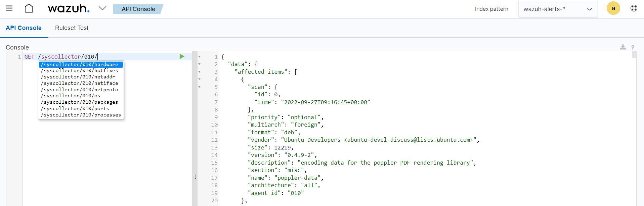
Task: Click the Index pattern label
Action: [491, 9]
